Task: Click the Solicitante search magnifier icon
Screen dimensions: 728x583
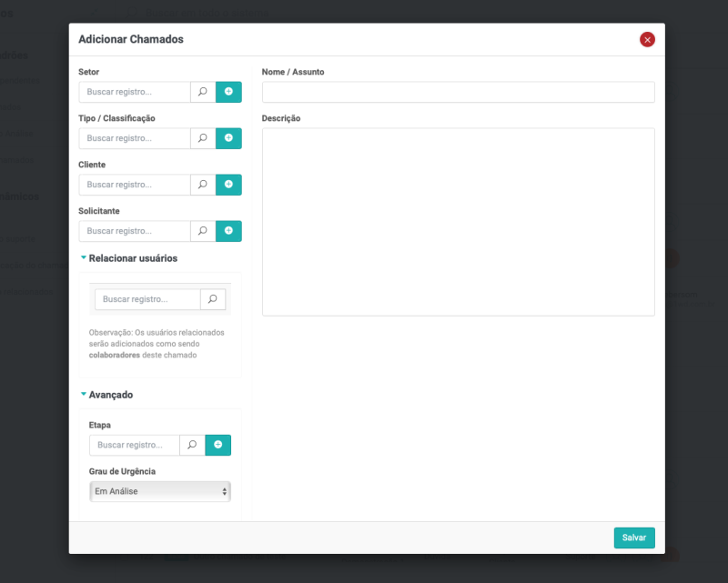Action: pos(203,231)
